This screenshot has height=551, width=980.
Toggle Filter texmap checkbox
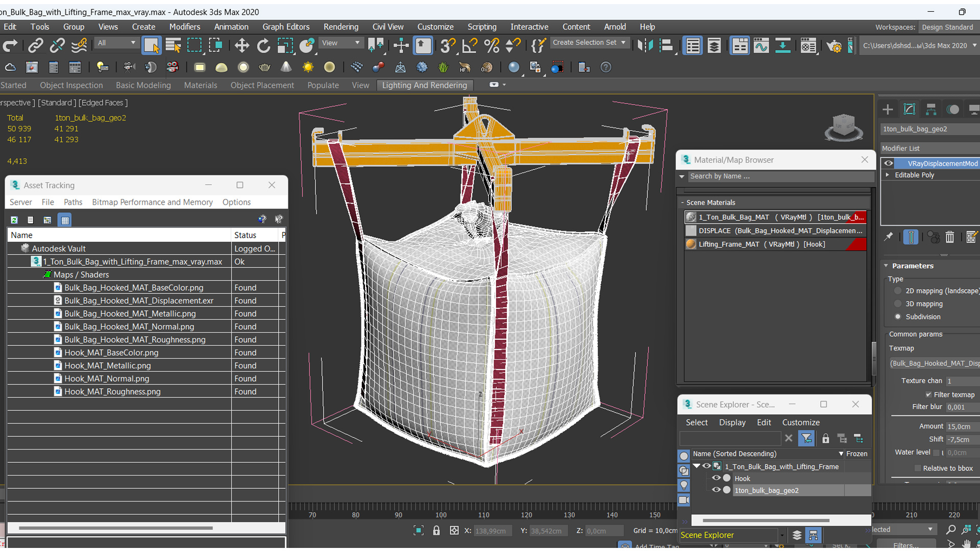928,394
